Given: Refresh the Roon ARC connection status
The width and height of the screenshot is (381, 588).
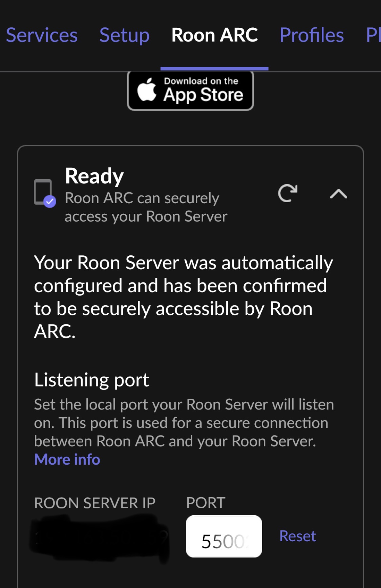Looking at the screenshot, I should [x=288, y=193].
